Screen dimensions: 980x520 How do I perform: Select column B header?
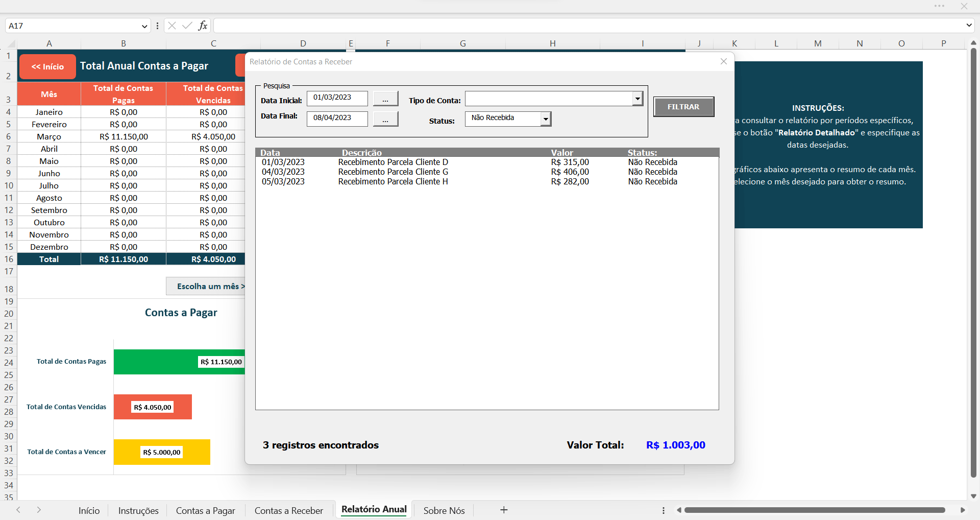124,43
